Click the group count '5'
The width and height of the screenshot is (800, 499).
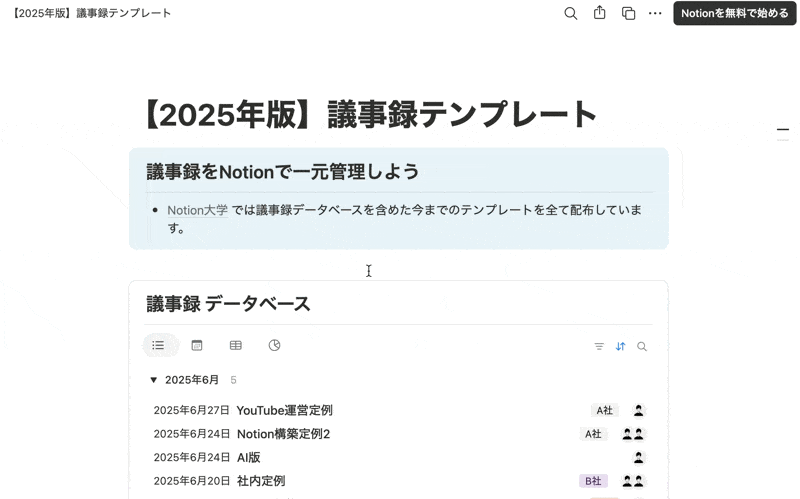coord(233,380)
